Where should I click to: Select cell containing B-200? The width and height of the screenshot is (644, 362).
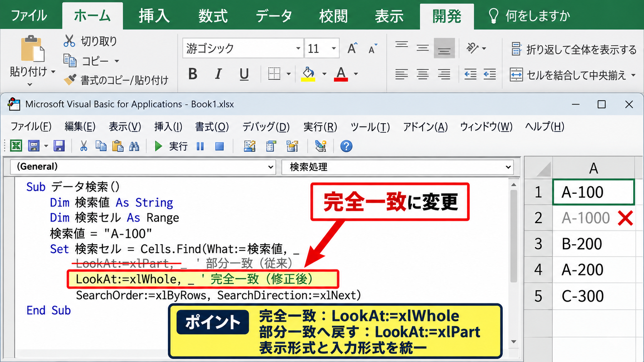coord(594,244)
